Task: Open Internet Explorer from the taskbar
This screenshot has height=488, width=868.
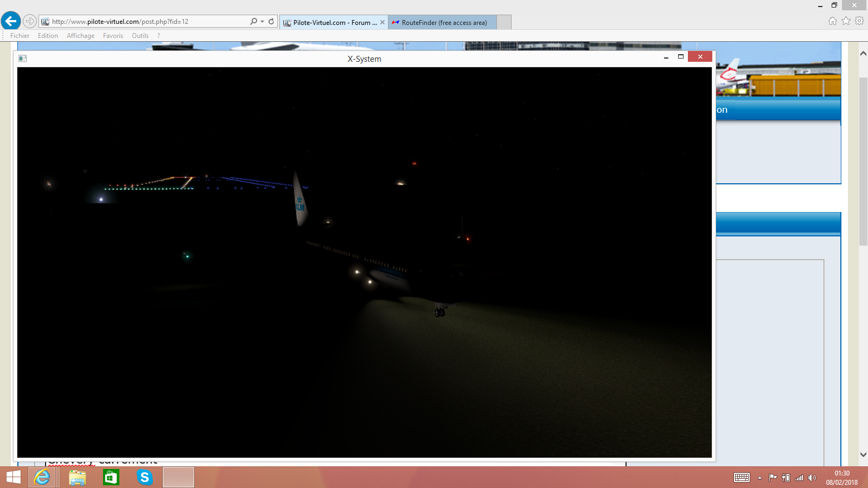Action: (x=42, y=477)
